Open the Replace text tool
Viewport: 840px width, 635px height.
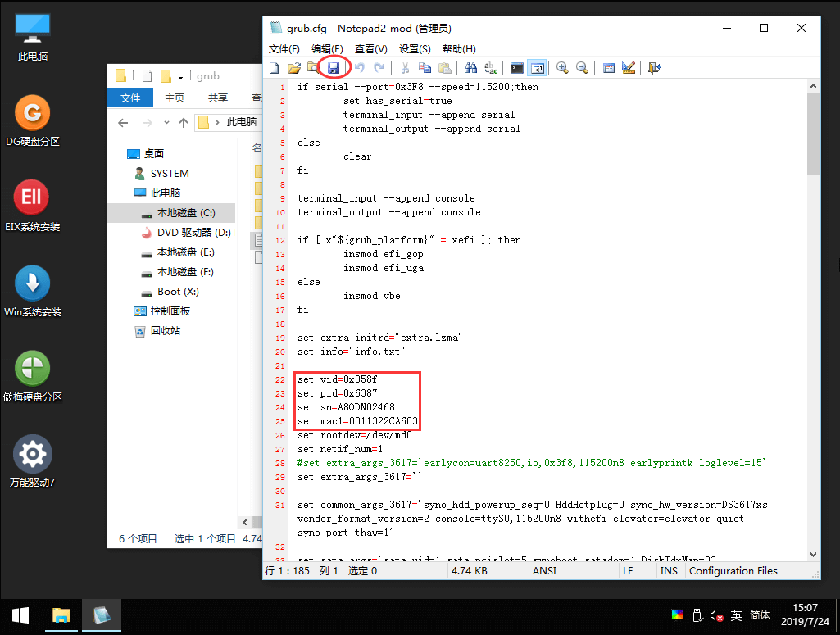pos(491,68)
